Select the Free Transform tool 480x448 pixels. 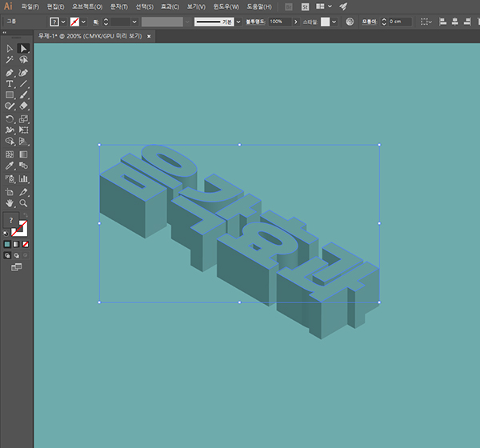tap(23, 130)
